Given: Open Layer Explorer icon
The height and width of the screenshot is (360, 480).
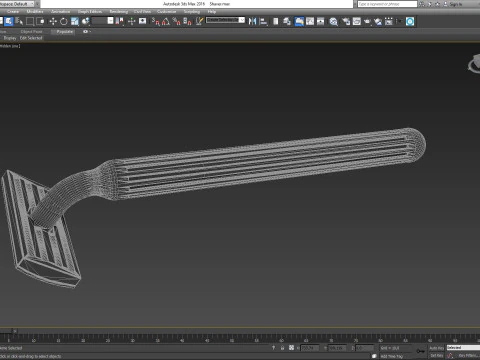Looking at the screenshot, I should (x=287, y=21).
